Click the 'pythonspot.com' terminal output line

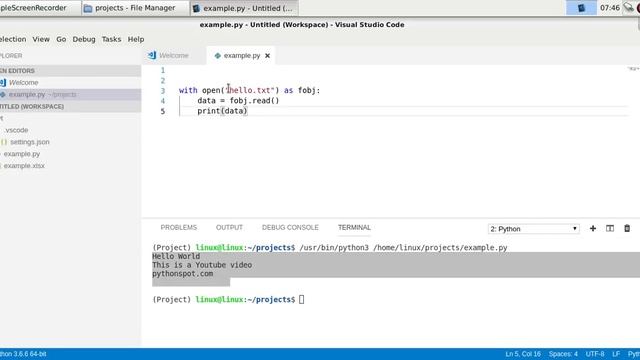(x=182, y=274)
